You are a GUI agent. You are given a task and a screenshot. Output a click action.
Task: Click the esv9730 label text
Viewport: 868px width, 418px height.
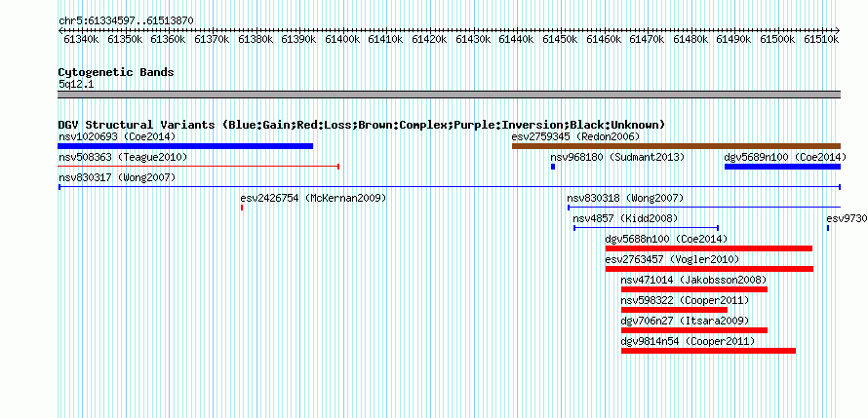[x=847, y=218]
